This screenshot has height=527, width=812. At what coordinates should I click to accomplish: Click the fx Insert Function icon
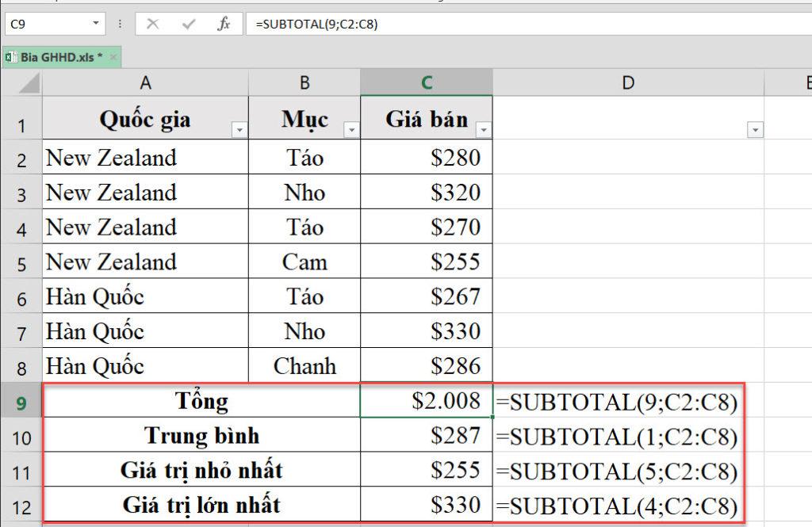click(x=224, y=23)
